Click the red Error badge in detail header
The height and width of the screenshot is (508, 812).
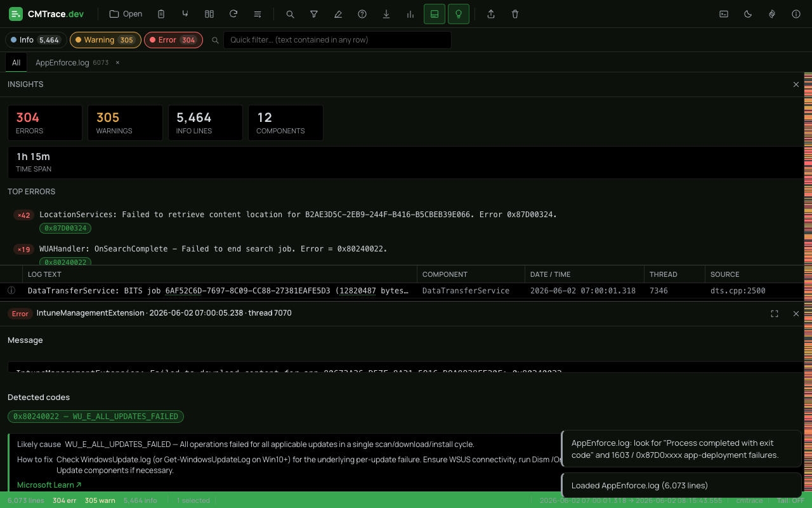click(x=20, y=314)
